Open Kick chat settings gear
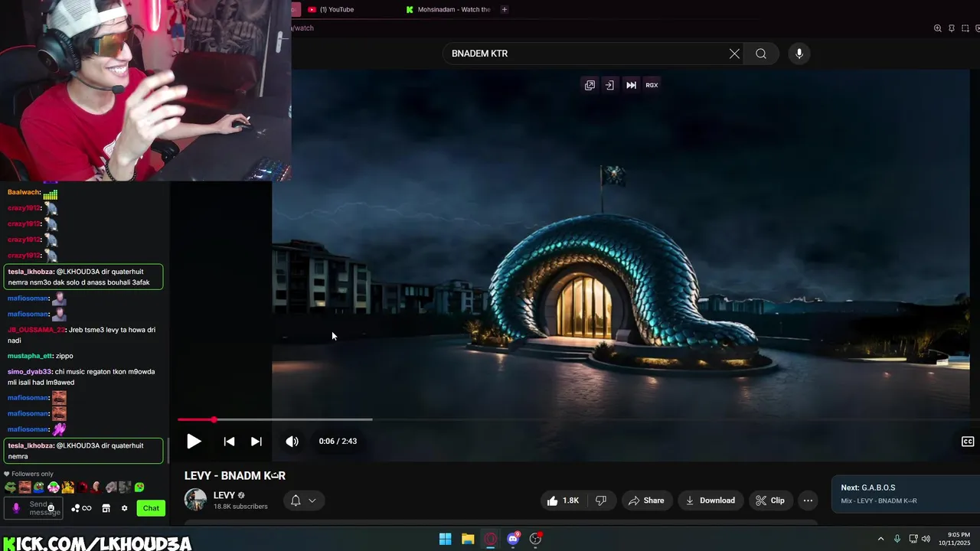 click(124, 508)
